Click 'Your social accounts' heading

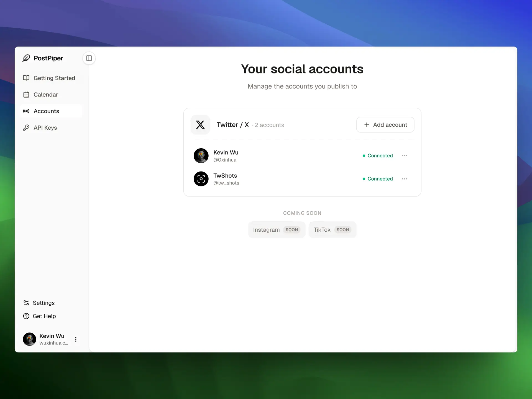coord(302,69)
